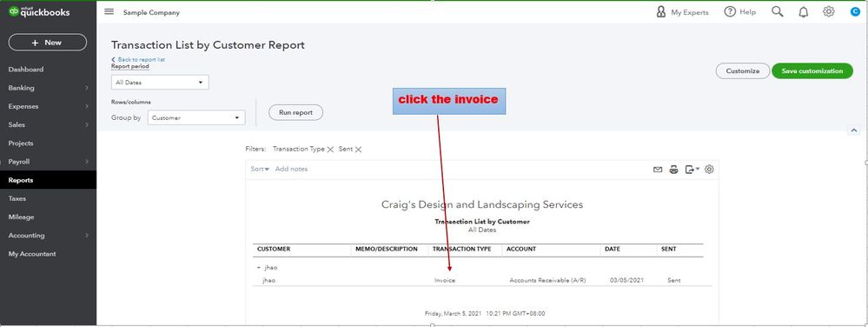Open the Report period All Dates dropdown
The width and height of the screenshot is (868, 327).
pyautogui.click(x=160, y=82)
